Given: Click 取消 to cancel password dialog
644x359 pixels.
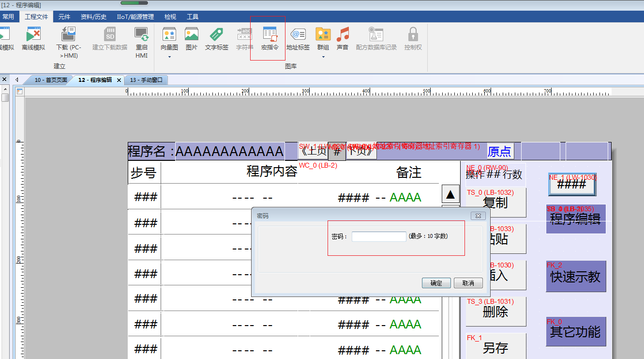Looking at the screenshot, I should pyautogui.click(x=468, y=283).
